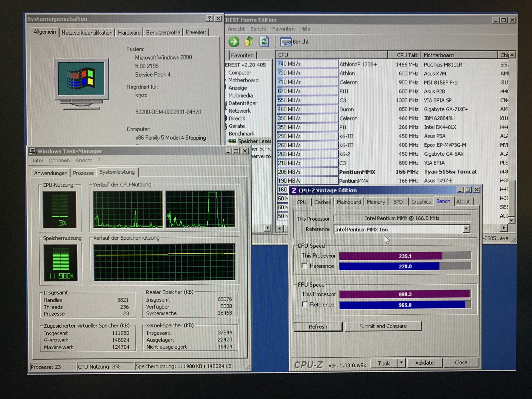Image resolution: width=532 pixels, height=399 pixels.
Task: Click the green forward arrow in Everest toolbar
Action: (x=234, y=42)
